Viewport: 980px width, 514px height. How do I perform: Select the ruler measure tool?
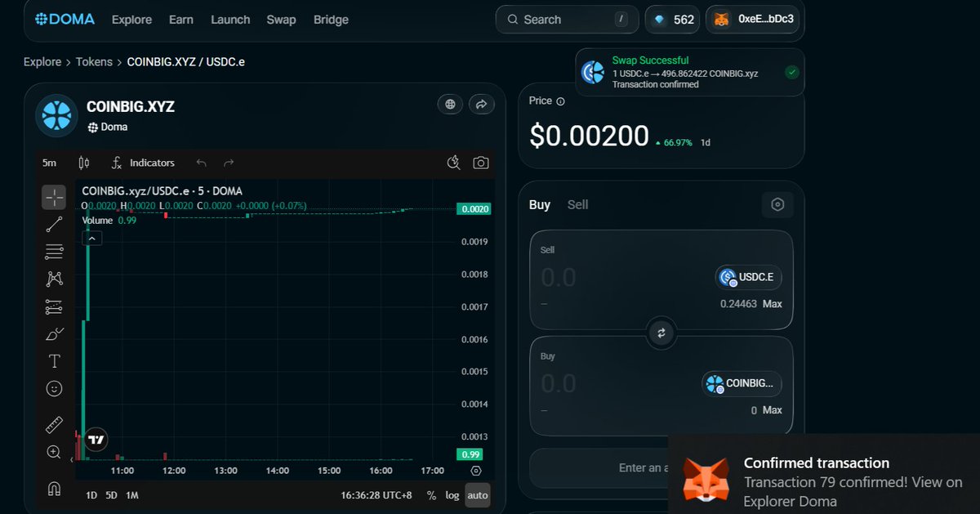pyautogui.click(x=54, y=425)
